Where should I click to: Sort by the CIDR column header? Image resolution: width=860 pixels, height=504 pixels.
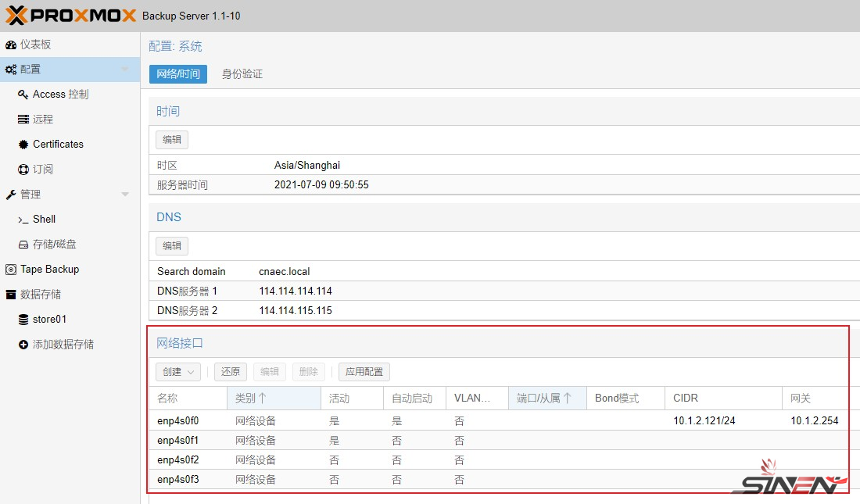(723, 399)
